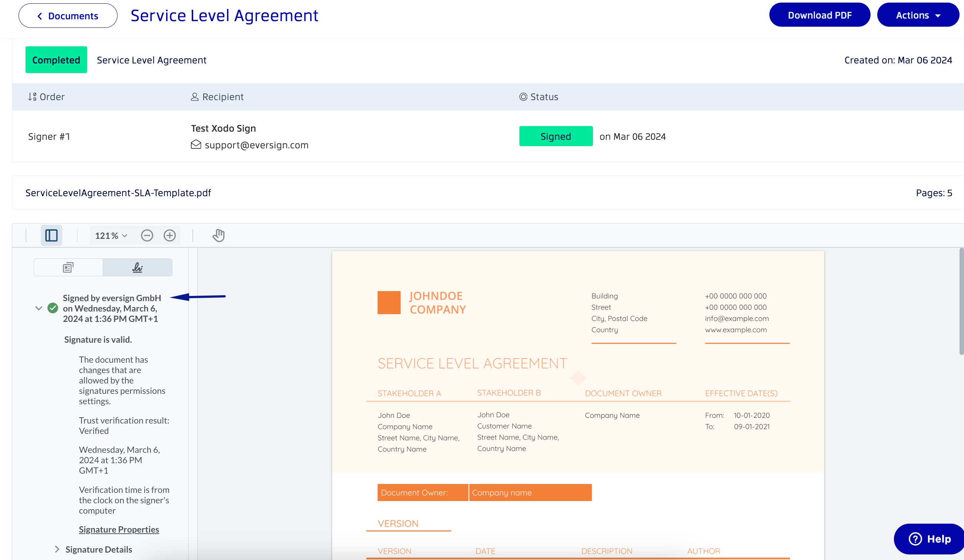Screen dimensions: 964x560
Task: Click the Download PDF button
Action: 819,15
